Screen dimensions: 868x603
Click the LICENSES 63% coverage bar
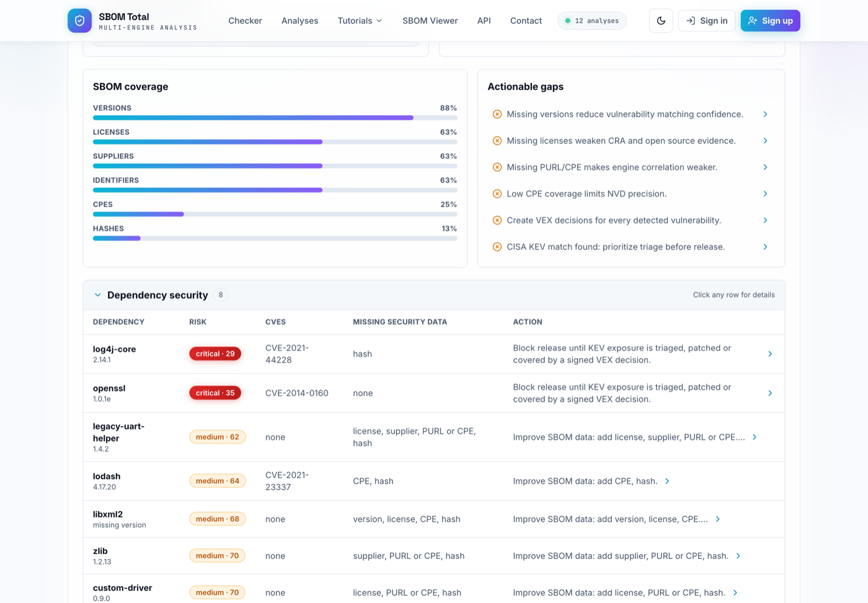(x=275, y=142)
